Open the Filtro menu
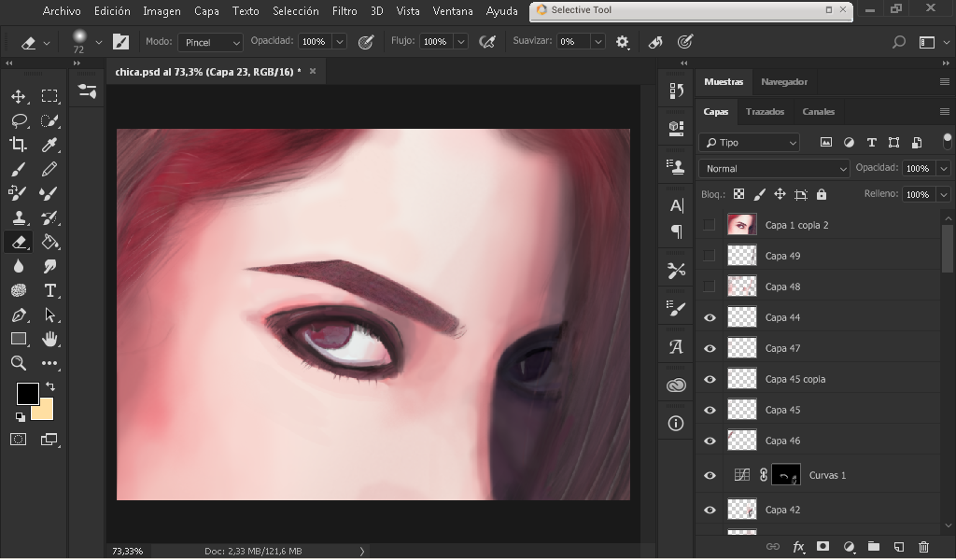Image resolution: width=956 pixels, height=560 pixels. click(344, 11)
